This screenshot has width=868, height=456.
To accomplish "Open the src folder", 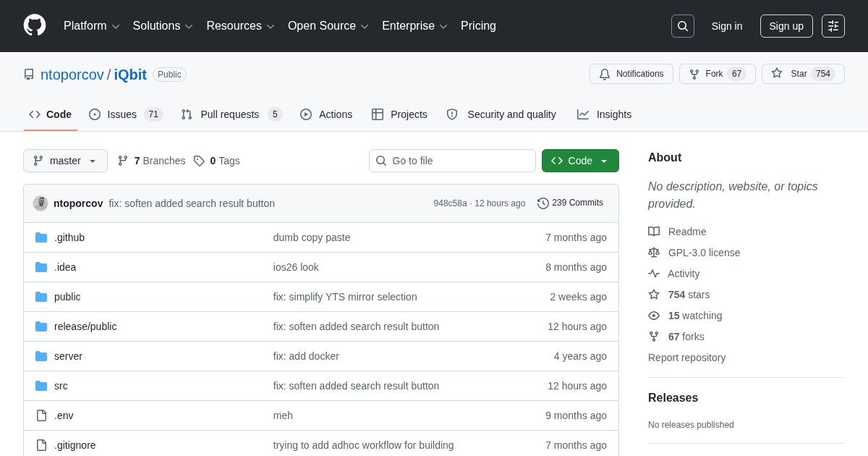I will pyautogui.click(x=61, y=386).
